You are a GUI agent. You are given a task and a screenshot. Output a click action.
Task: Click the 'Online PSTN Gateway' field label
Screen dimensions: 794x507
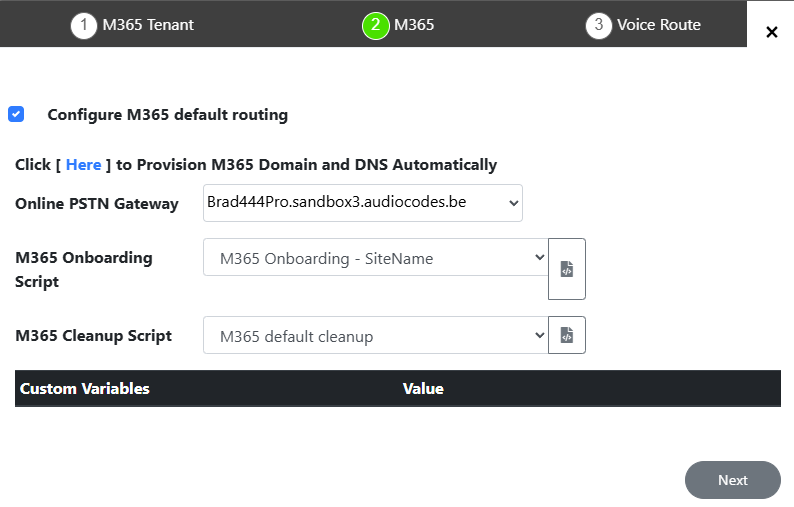click(97, 203)
